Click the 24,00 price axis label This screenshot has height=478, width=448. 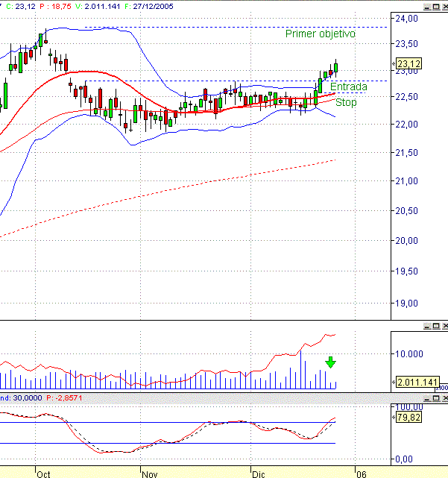coord(406,19)
